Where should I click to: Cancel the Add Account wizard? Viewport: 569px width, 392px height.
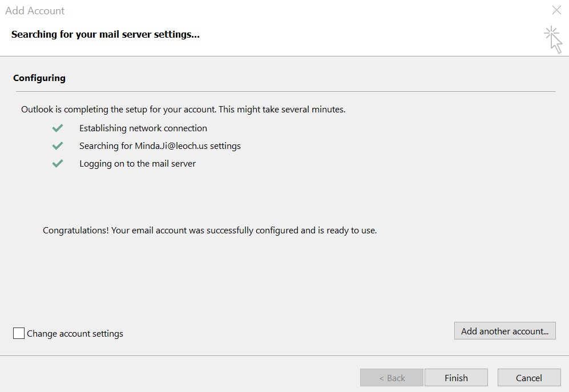pyautogui.click(x=528, y=378)
